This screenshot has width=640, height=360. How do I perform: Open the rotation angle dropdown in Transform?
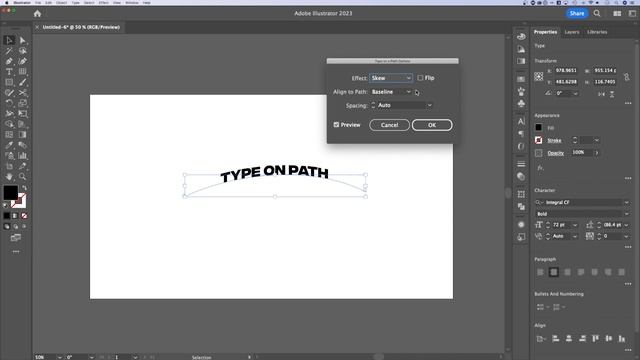(x=576, y=93)
